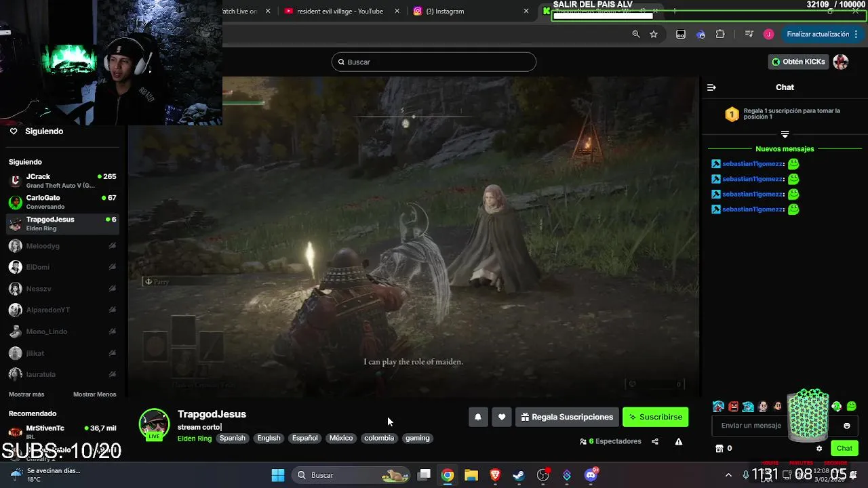Send message with Chat button

(844, 448)
